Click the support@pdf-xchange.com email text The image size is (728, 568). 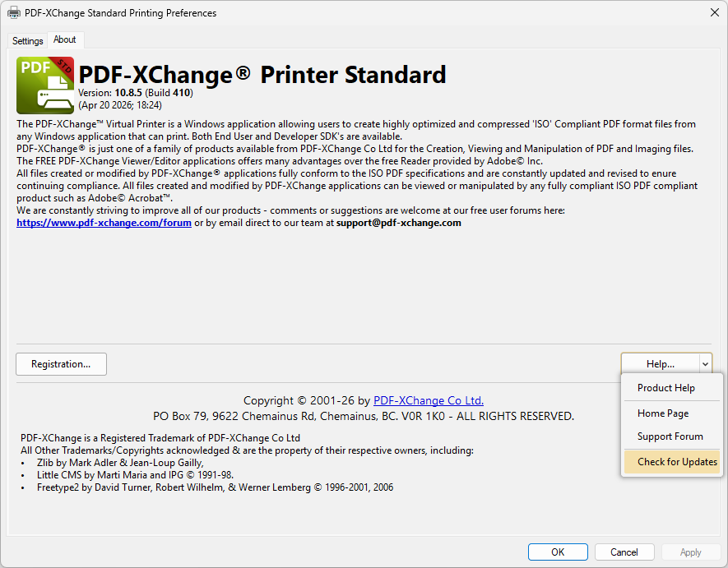coord(398,223)
